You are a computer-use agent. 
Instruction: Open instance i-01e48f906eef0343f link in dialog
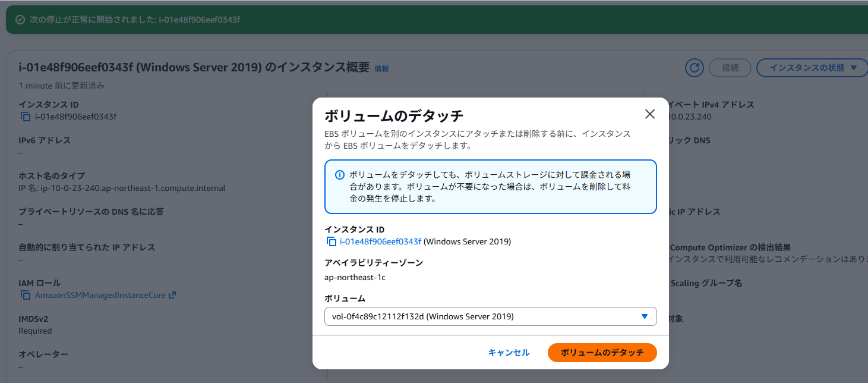[x=380, y=241]
